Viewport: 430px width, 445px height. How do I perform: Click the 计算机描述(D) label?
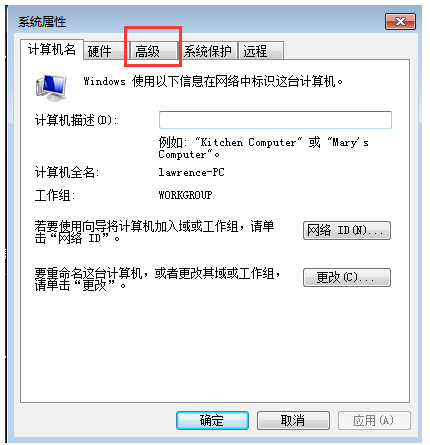pyautogui.click(x=76, y=120)
